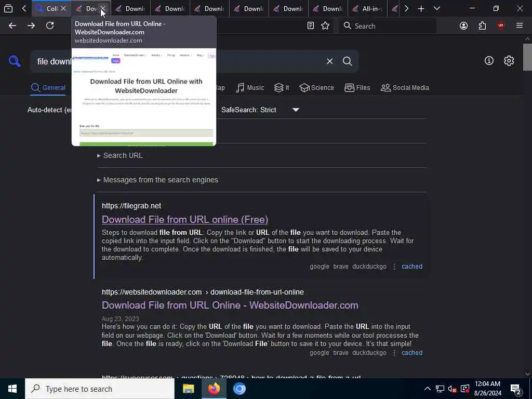
Task: Expand the Search URL section
Action: (x=120, y=155)
